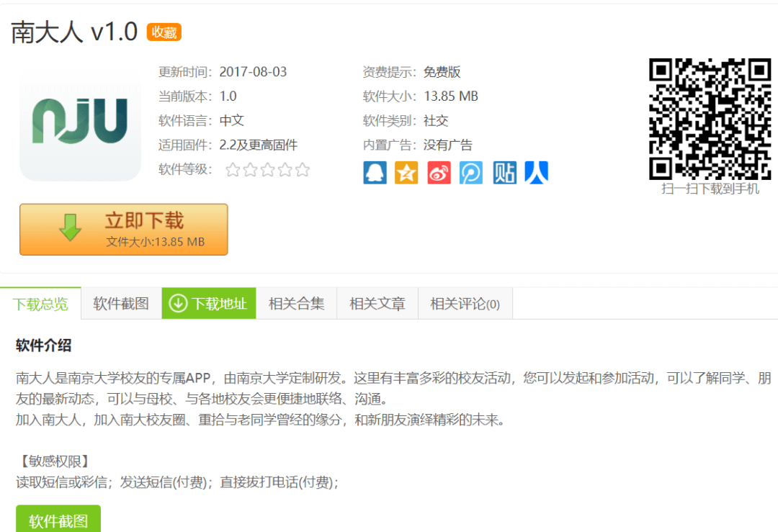Click the 2.2及更高固件 firmware text

tap(259, 145)
